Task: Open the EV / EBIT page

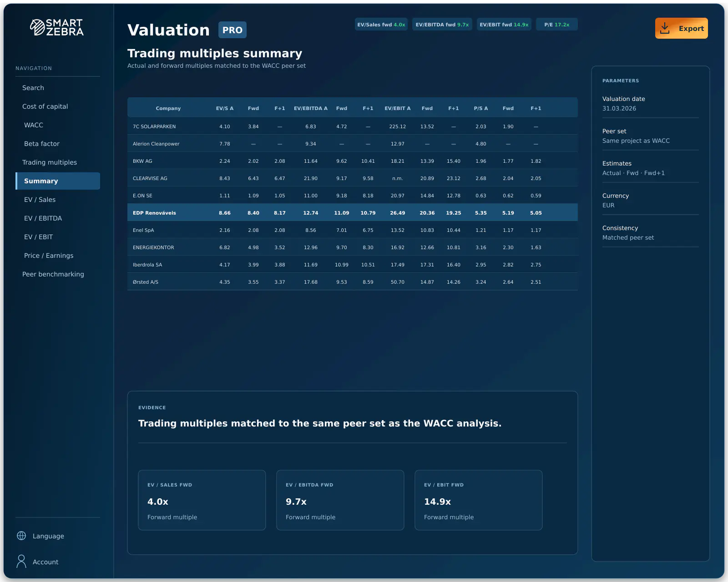Action: pyautogui.click(x=58, y=237)
